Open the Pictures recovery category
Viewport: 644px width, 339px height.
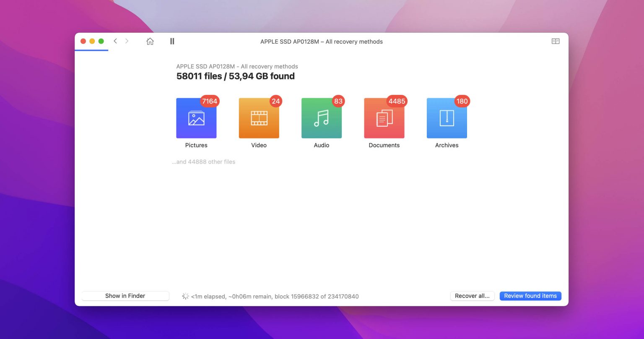(196, 118)
